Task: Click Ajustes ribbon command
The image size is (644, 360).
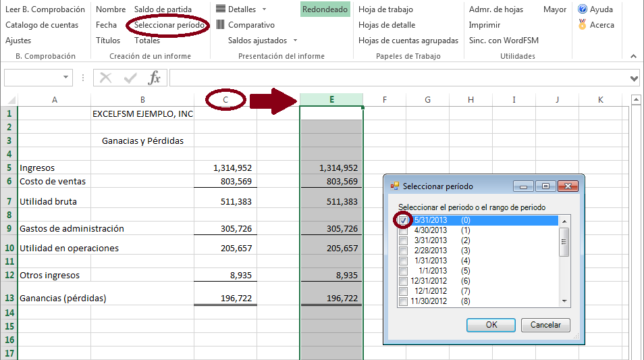Action: tap(18, 41)
